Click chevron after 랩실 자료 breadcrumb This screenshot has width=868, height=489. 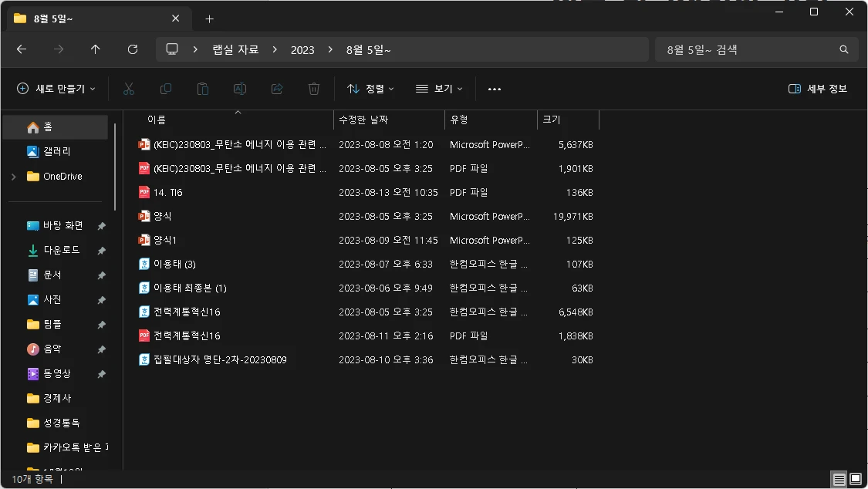pyautogui.click(x=275, y=49)
